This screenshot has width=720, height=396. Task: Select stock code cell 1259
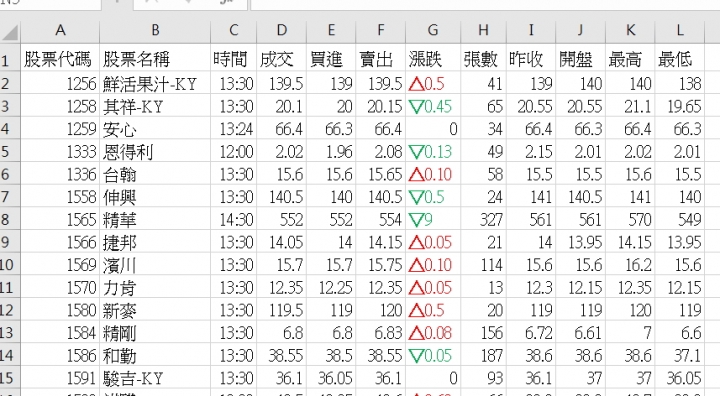60,129
